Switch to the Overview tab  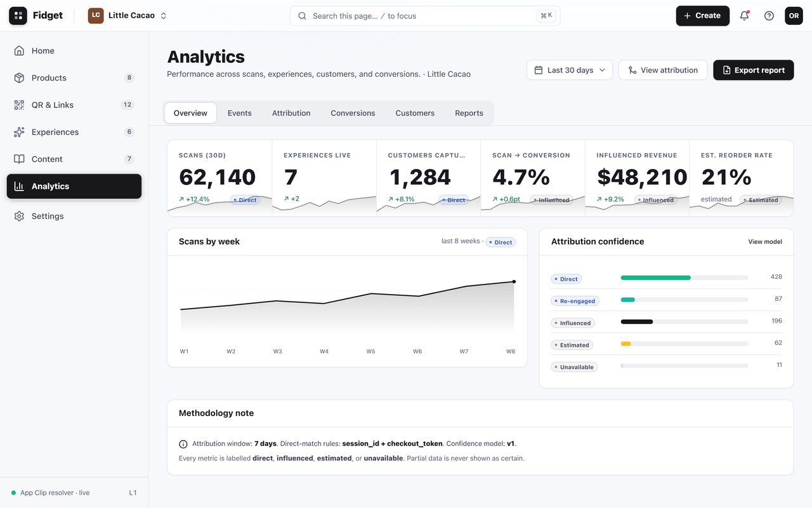coord(190,113)
